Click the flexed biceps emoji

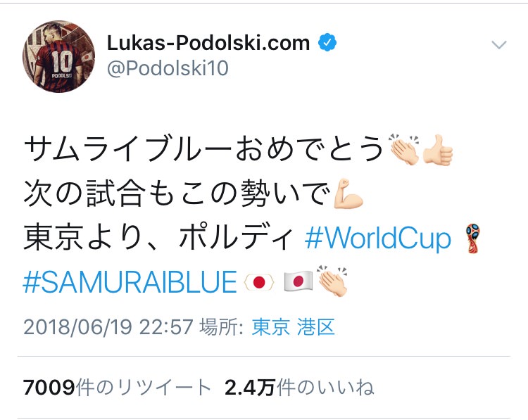(x=348, y=194)
